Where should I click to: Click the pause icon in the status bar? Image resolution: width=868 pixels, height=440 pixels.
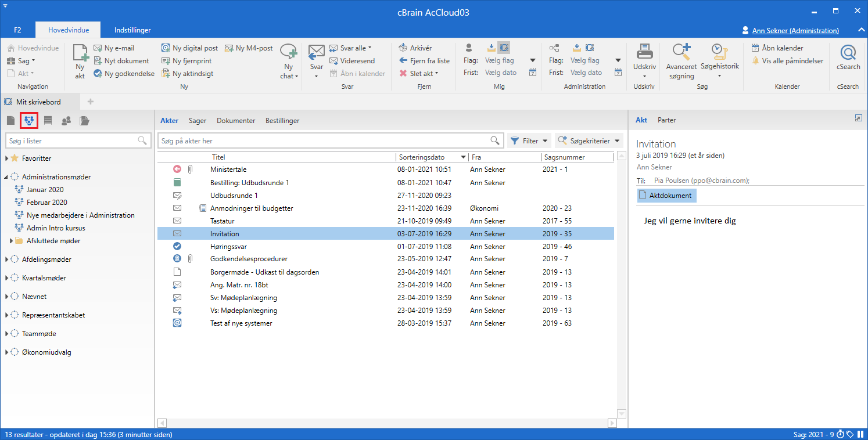tap(860, 434)
